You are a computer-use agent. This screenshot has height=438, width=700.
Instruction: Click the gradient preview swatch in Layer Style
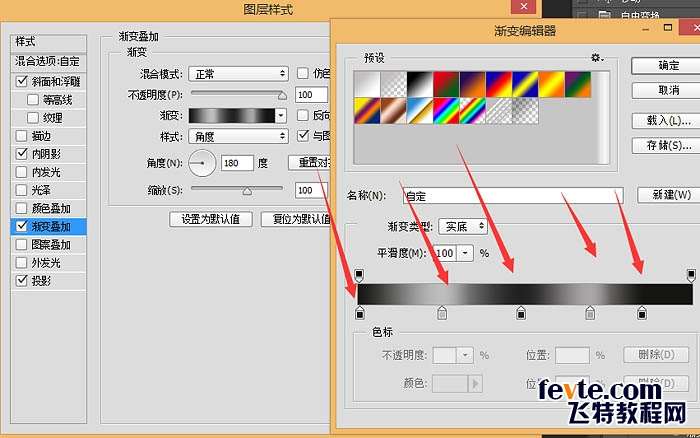click(232, 116)
